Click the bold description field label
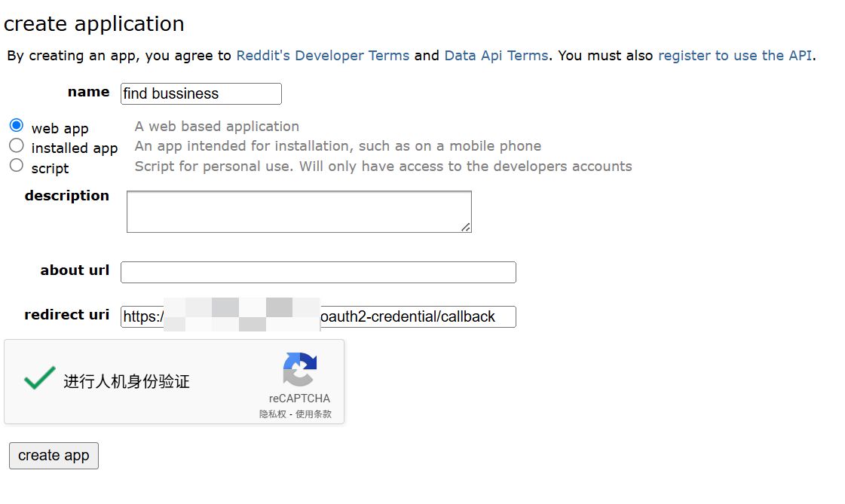The width and height of the screenshot is (845, 504). tap(66, 196)
